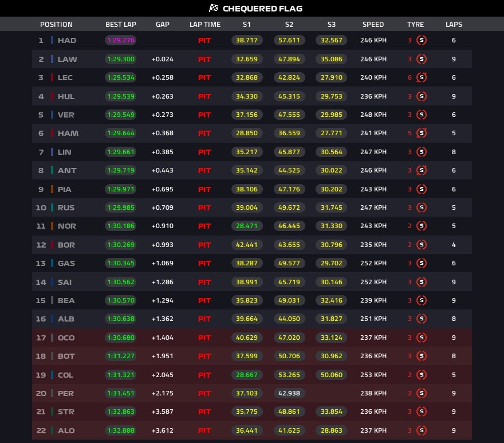Click the PIT status for RUS
The width and height of the screenshot is (504, 443).
(204, 208)
